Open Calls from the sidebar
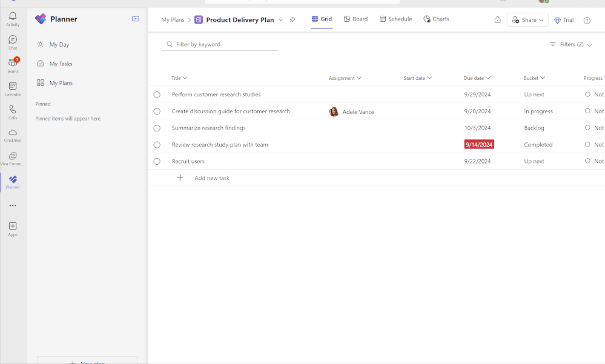 click(x=13, y=111)
